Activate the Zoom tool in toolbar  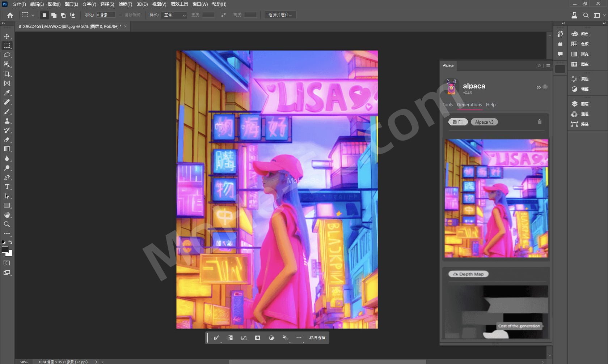[x=7, y=224]
